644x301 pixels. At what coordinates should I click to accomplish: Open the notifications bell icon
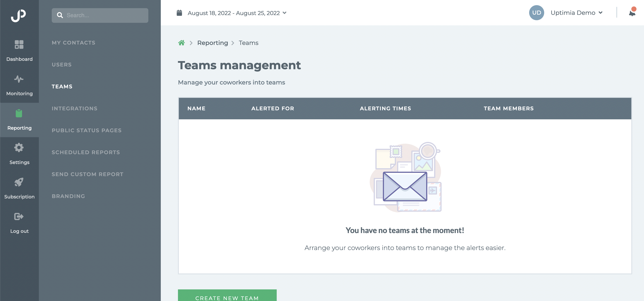(632, 12)
